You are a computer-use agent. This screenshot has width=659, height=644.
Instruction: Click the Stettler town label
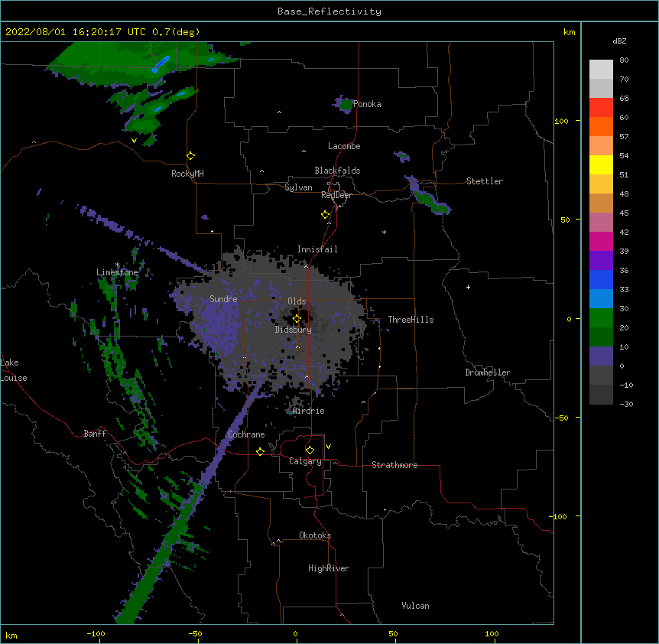click(x=485, y=181)
